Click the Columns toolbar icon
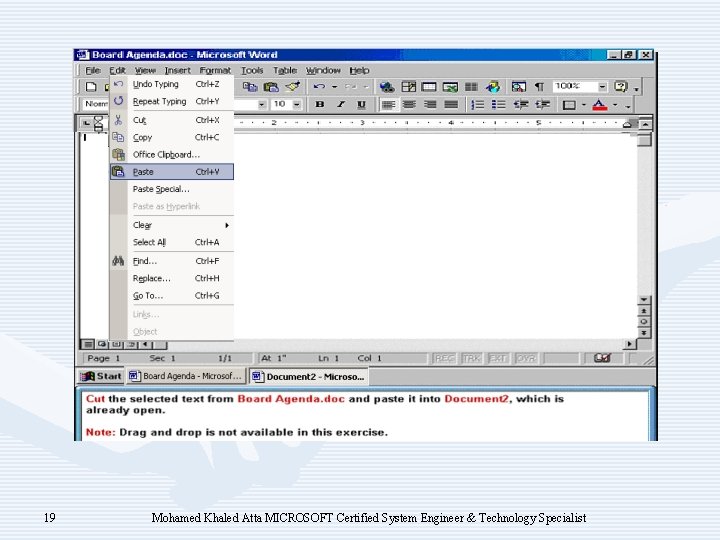The width and height of the screenshot is (720, 540). [471, 87]
